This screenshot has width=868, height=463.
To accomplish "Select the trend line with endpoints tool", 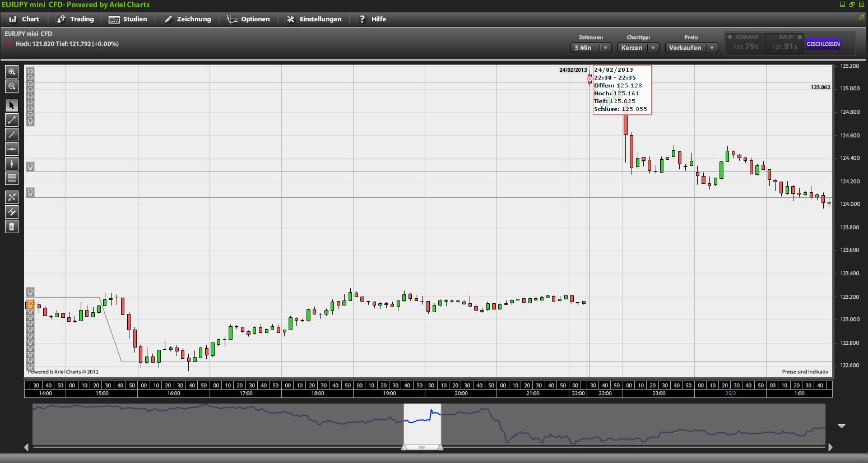I will (12, 120).
